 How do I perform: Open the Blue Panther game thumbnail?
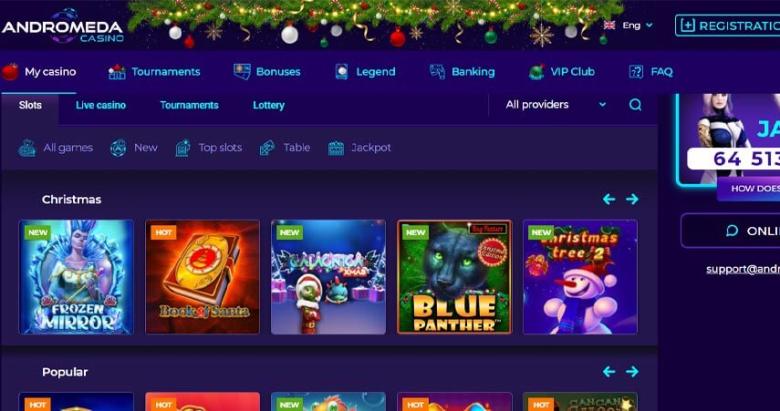pyautogui.click(x=454, y=277)
